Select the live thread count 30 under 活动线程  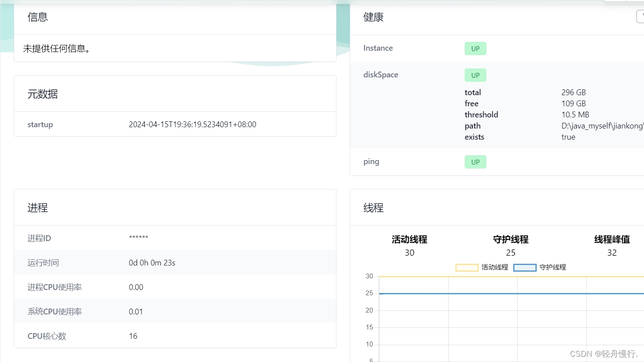pos(409,253)
